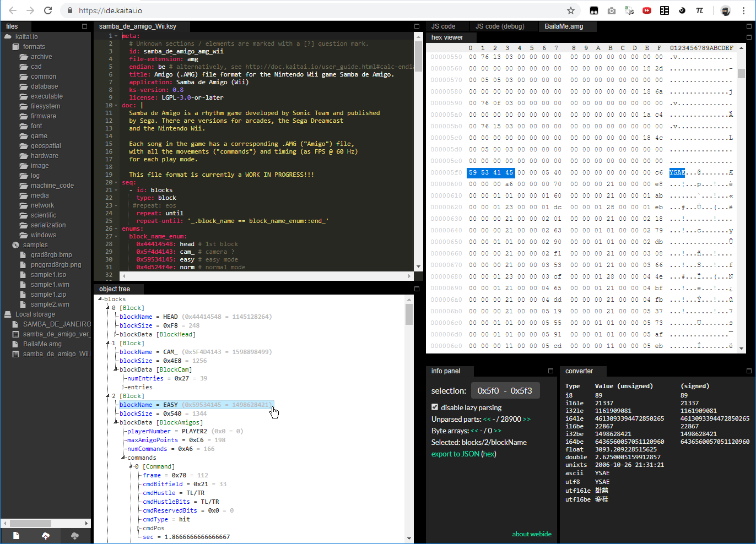Collapse the 1 [Block] node
This screenshot has height=544, width=756.
point(108,343)
